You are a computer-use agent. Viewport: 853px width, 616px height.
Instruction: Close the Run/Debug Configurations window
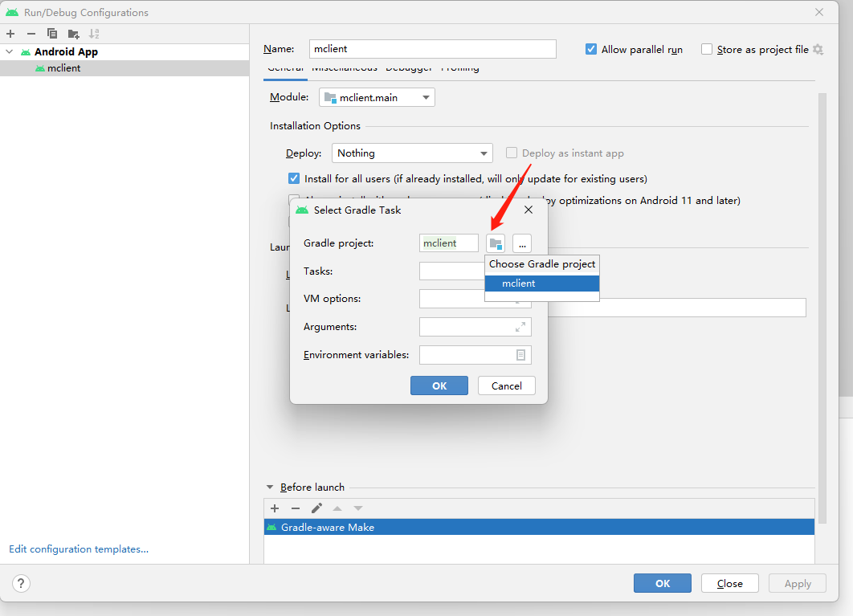pyautogui.click(x=819, y=12)
